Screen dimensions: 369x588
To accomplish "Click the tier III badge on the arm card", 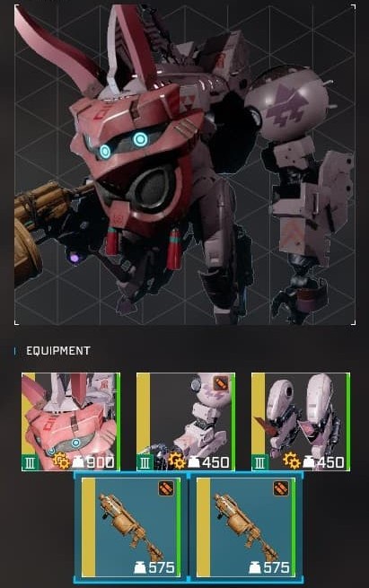I will (145, 462).
